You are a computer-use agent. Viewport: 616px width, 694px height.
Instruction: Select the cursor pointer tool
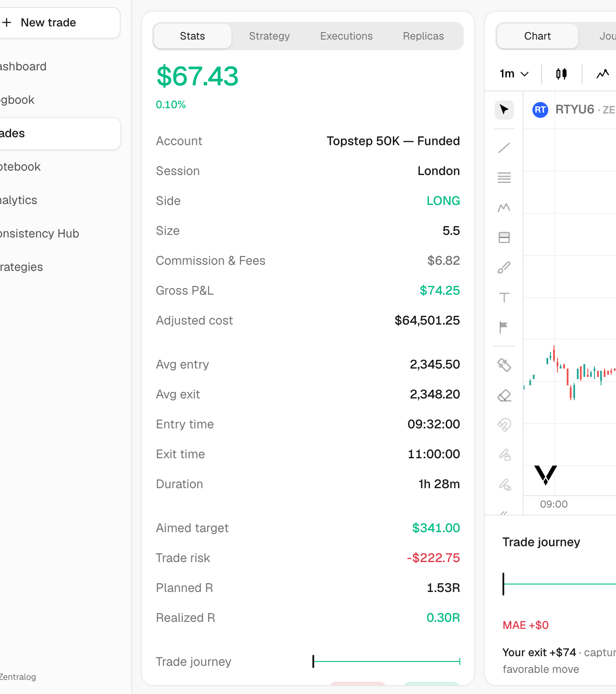504,110
